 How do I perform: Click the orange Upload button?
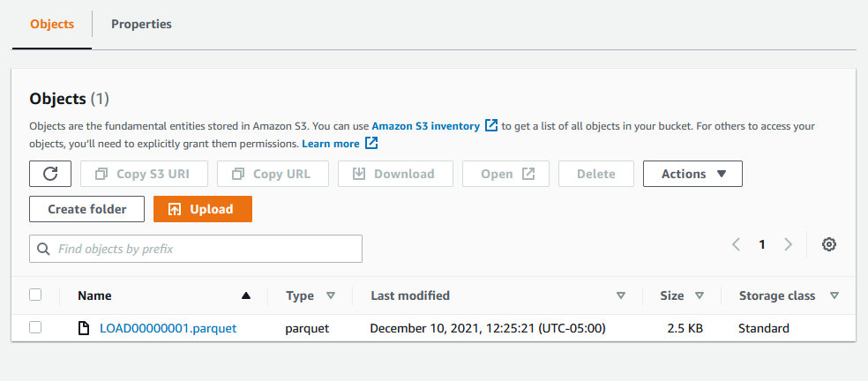[202, 209]
